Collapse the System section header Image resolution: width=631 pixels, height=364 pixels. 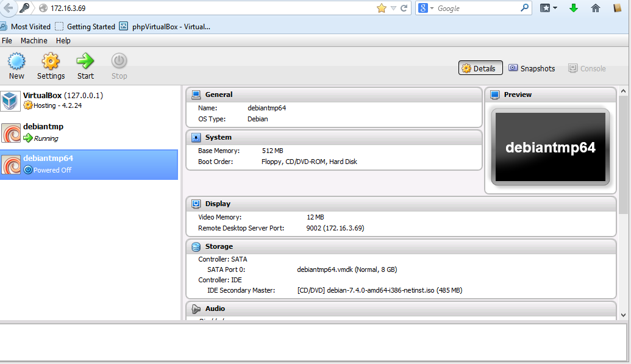(334, 137)
